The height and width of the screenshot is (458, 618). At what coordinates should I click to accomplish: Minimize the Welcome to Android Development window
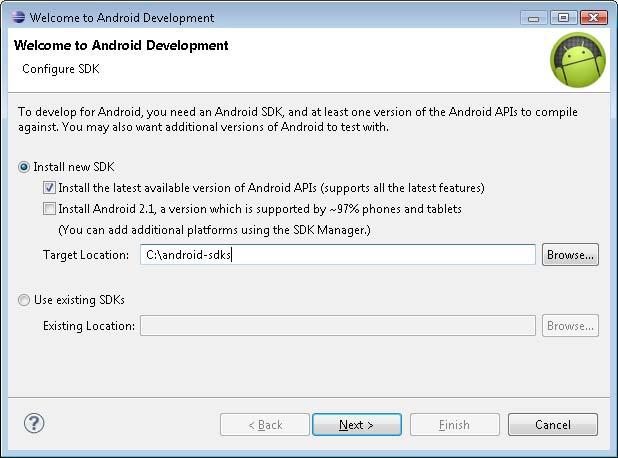[x=533, y=18]
